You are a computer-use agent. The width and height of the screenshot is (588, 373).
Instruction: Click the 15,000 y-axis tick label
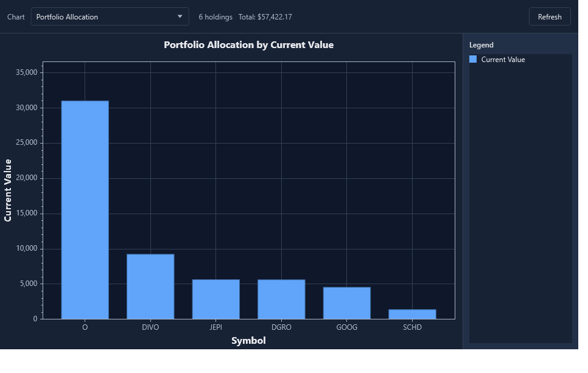tap(27, 213)
